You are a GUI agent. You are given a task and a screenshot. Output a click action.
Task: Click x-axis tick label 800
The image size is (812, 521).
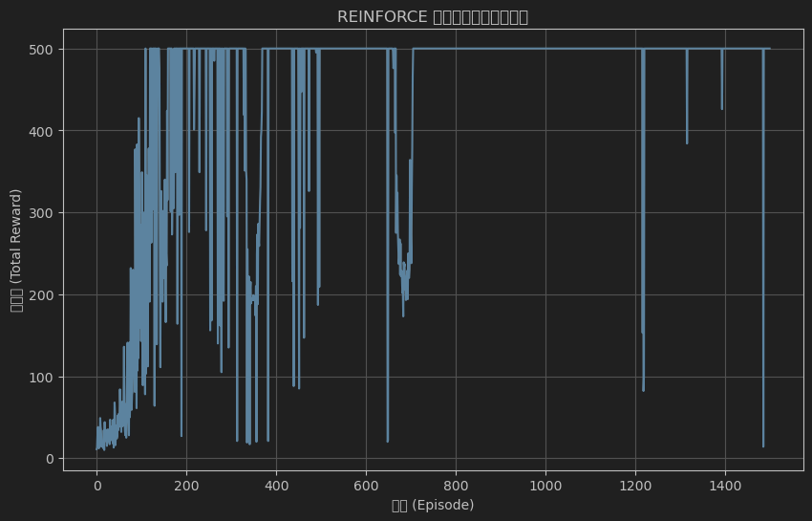[x=456, y=486]
